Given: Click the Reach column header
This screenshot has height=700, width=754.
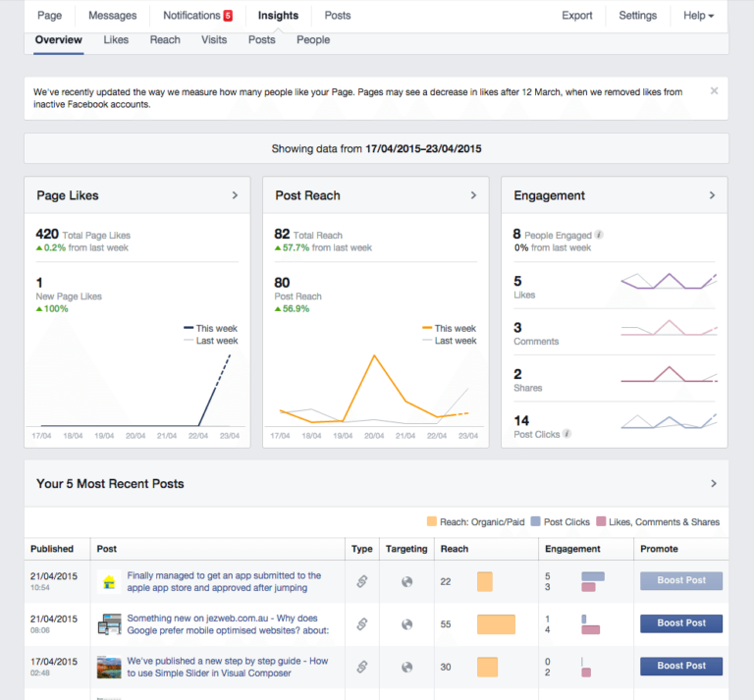Looking at the screenshot, I should click(455, 549).
